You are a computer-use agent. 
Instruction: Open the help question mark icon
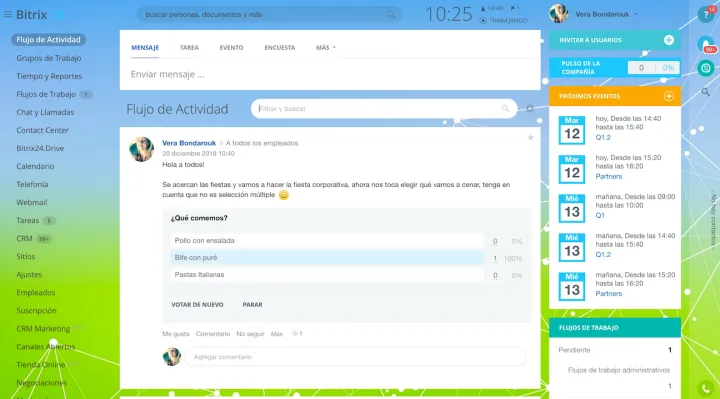(x=705, y=14)
